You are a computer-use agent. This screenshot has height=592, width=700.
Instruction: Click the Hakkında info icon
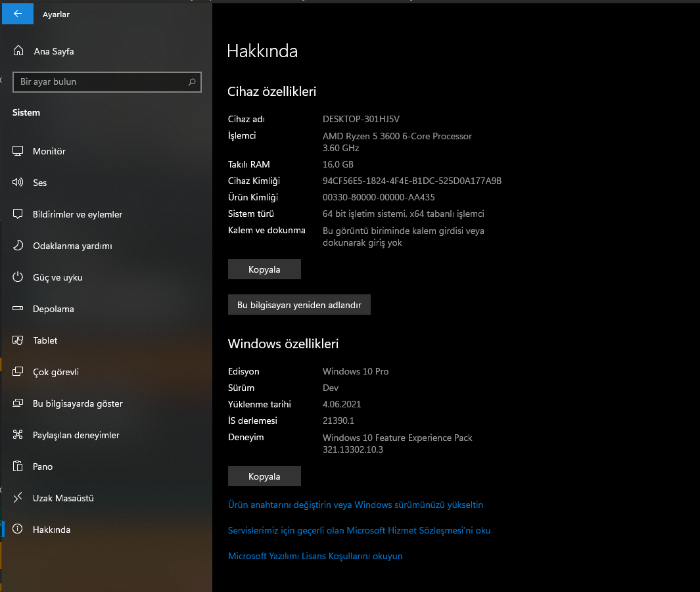[x=18, y=530]
